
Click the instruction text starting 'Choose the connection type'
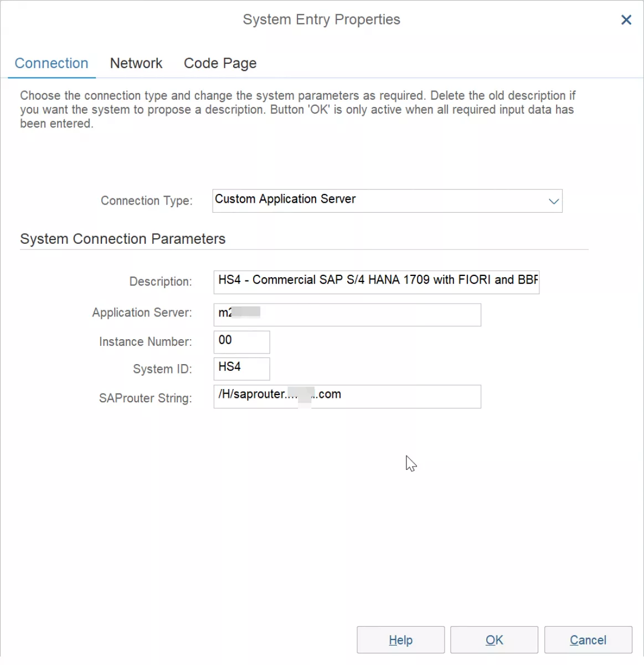point(298,109)
